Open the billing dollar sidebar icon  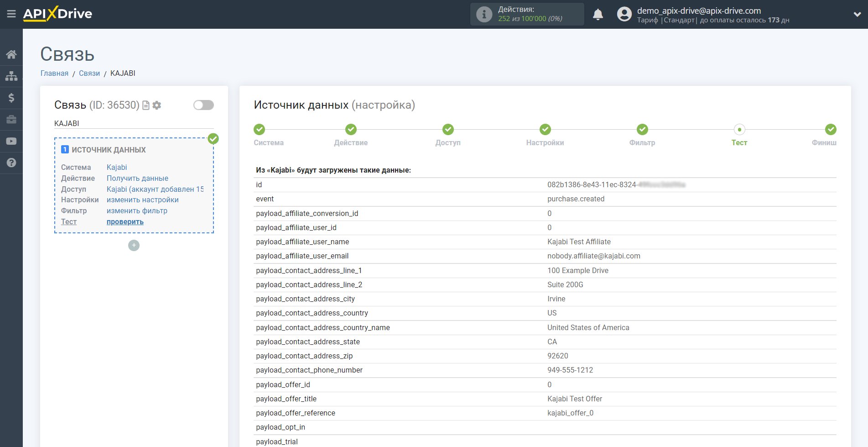[x=11, y=98]
